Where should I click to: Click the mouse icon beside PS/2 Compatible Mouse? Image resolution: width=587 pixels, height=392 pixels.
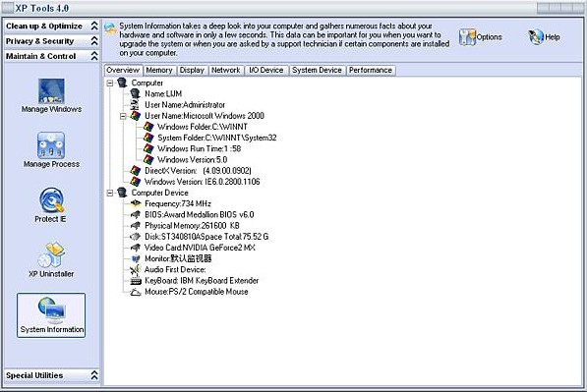pos(135,292)
